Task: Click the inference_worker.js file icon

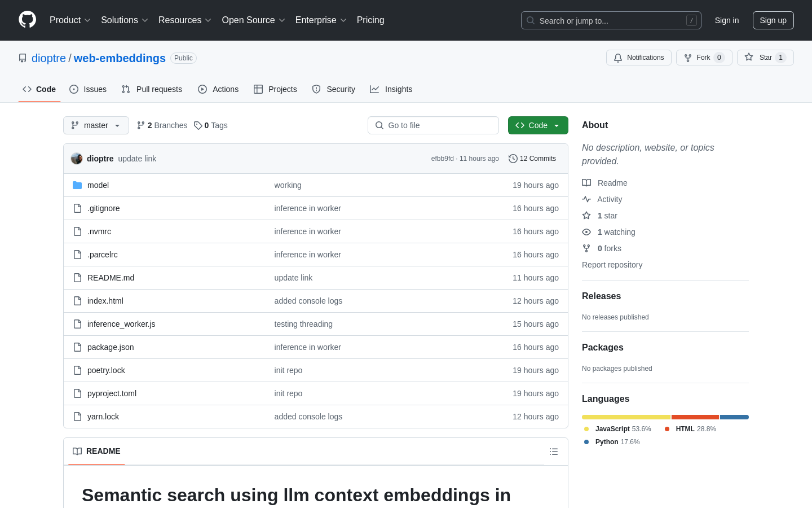Action: point(77,324)
